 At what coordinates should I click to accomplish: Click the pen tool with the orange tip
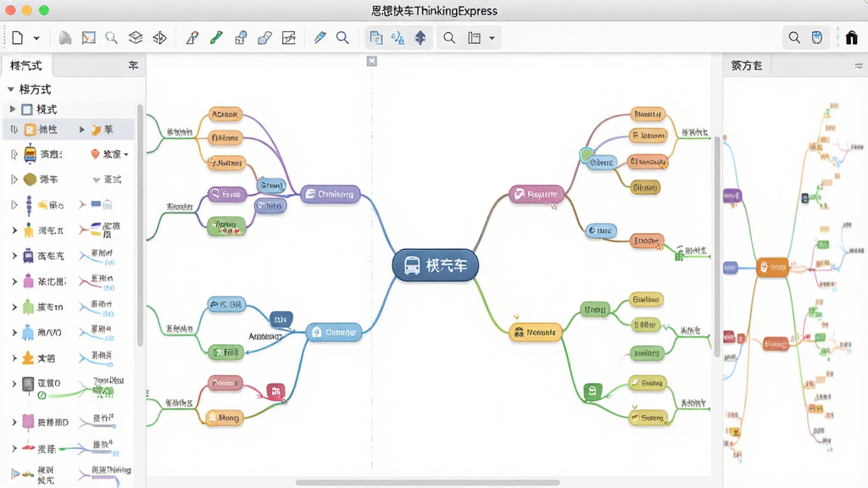(192, 37)
